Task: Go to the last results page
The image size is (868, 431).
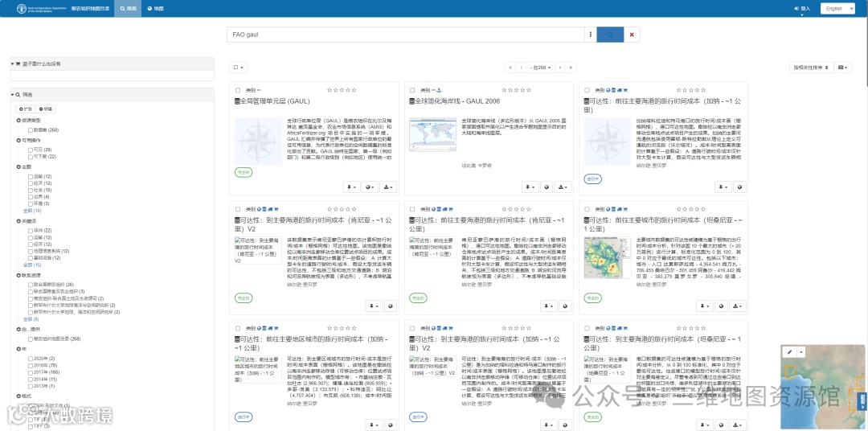Action: (x=571, y=67)
